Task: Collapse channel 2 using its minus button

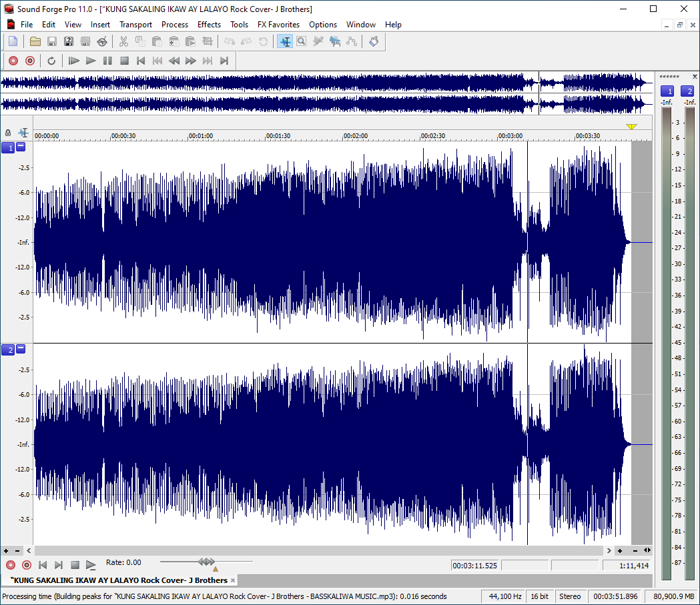Action: 21,349
